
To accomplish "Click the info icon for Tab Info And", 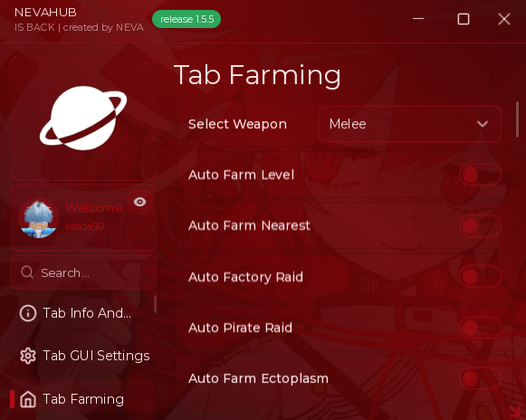I will [28, 313].
